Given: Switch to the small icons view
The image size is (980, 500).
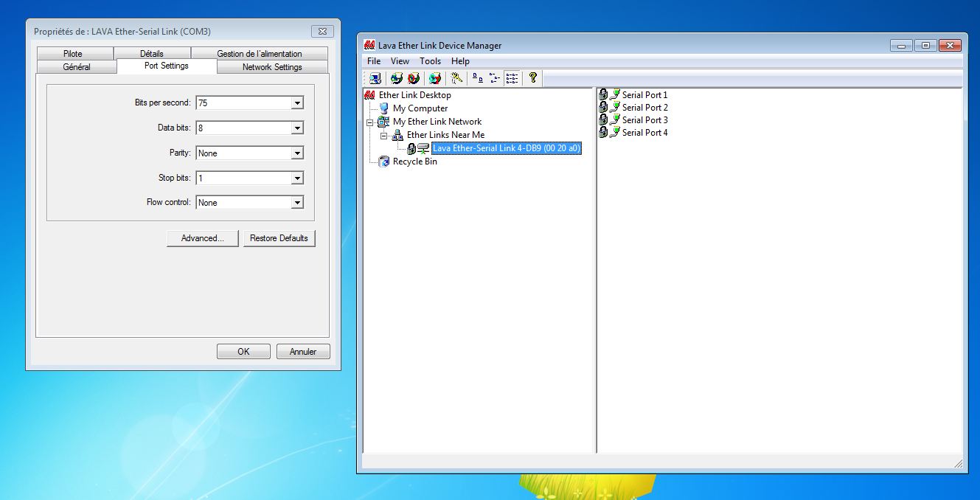Looking at the screenshot, I should click(x=495, y=78).
